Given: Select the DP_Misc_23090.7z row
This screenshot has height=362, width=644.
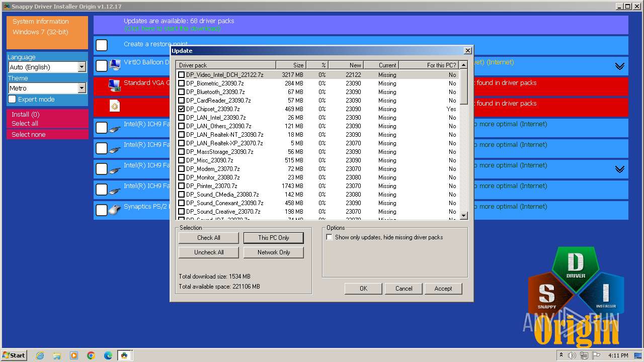Looking at the screenshot, I should pos(317,160).
